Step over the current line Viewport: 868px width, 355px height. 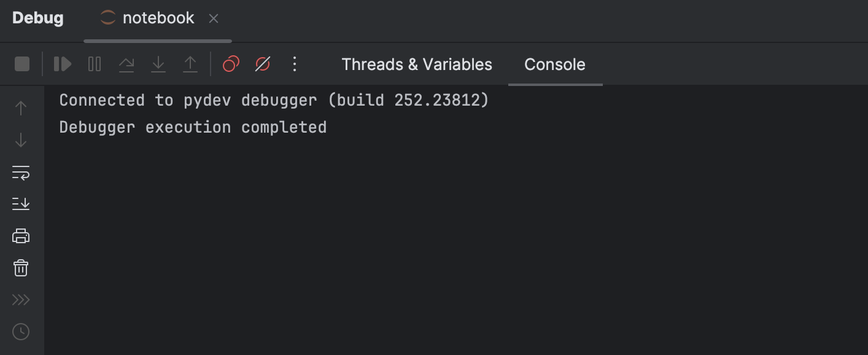pos(126,64)
